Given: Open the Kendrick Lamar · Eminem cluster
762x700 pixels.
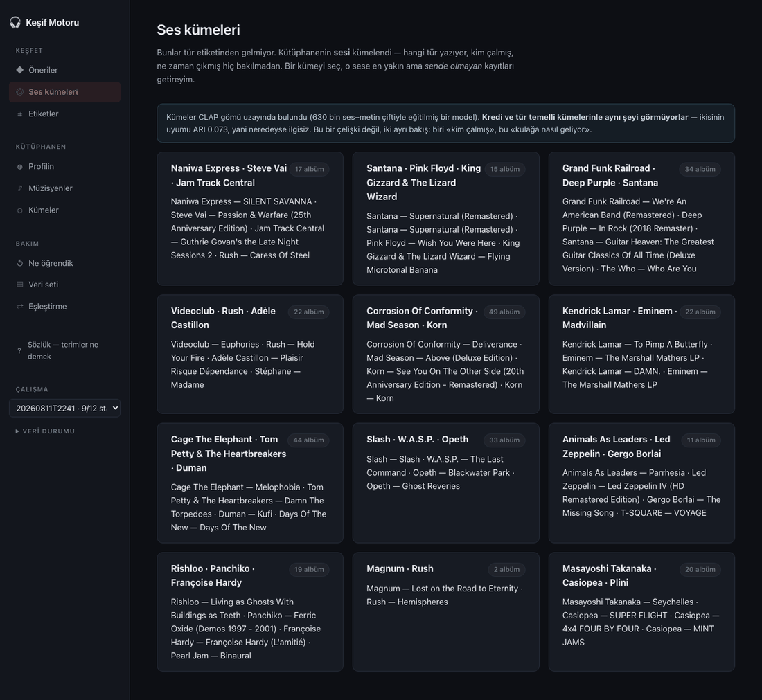Looking at the screenshot, I should [641, 354].
